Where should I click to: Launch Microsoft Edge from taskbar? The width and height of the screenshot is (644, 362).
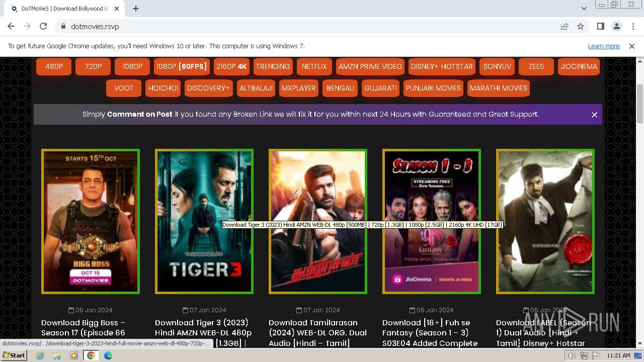(x=108, y=355)
